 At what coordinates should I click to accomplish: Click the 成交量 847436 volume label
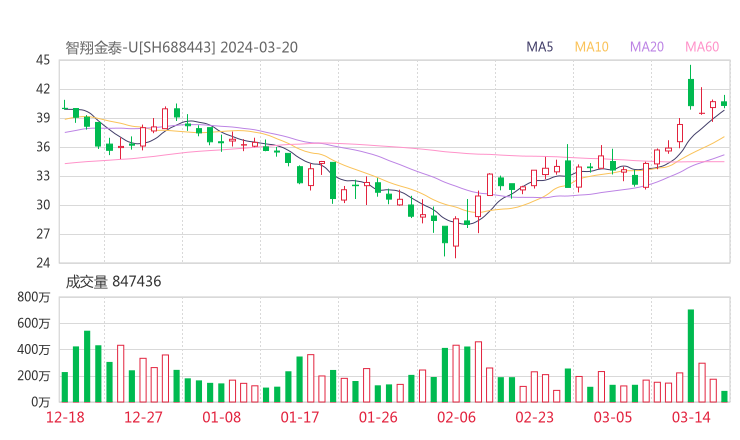[x=113, y=282]
